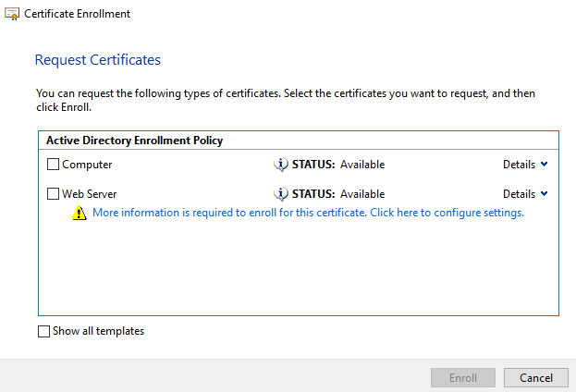Click the Web Server status info icon
The height and width of the screenshot is (392, 576).
(281, 194)
